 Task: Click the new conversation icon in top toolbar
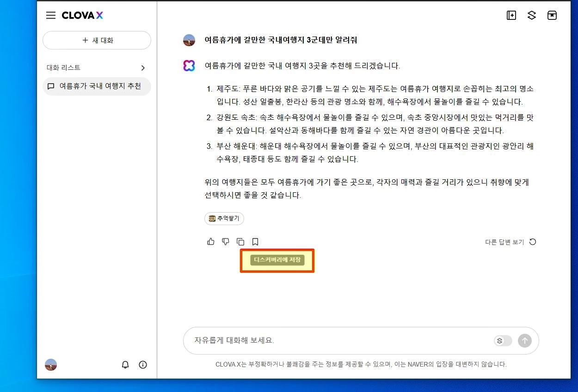click(x=511, y=15)
